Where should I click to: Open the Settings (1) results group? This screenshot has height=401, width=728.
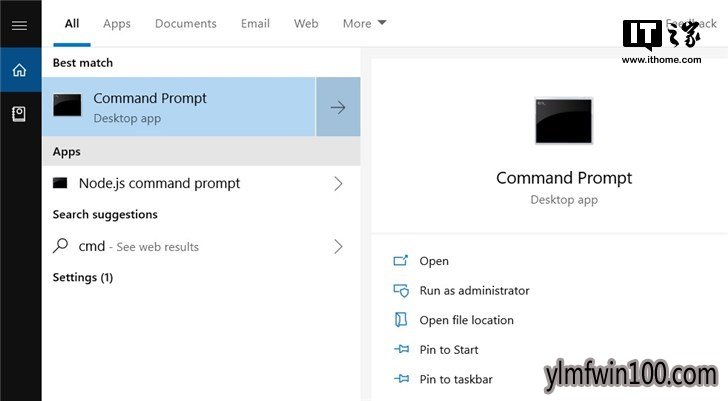point(83,278)
